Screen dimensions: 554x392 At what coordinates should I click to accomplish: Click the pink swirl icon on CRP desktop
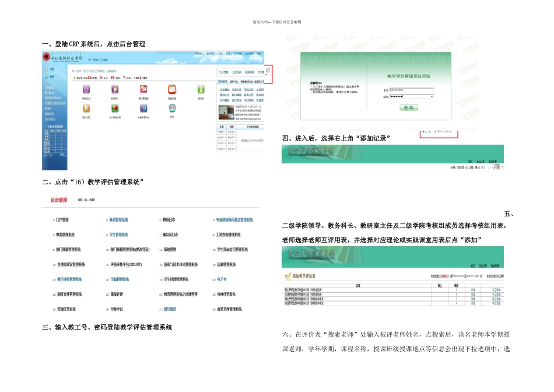tap(143, 89)
